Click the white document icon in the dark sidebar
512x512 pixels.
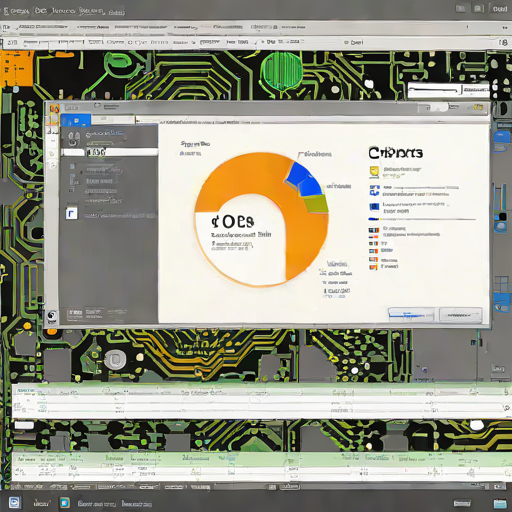(x=71, y=213)
